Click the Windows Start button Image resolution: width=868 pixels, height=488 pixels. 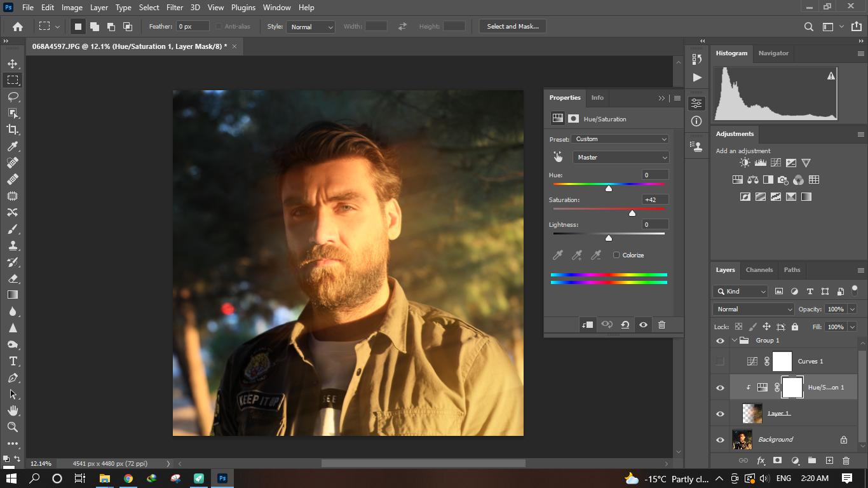pyautogui.click(x=11, y=478)
